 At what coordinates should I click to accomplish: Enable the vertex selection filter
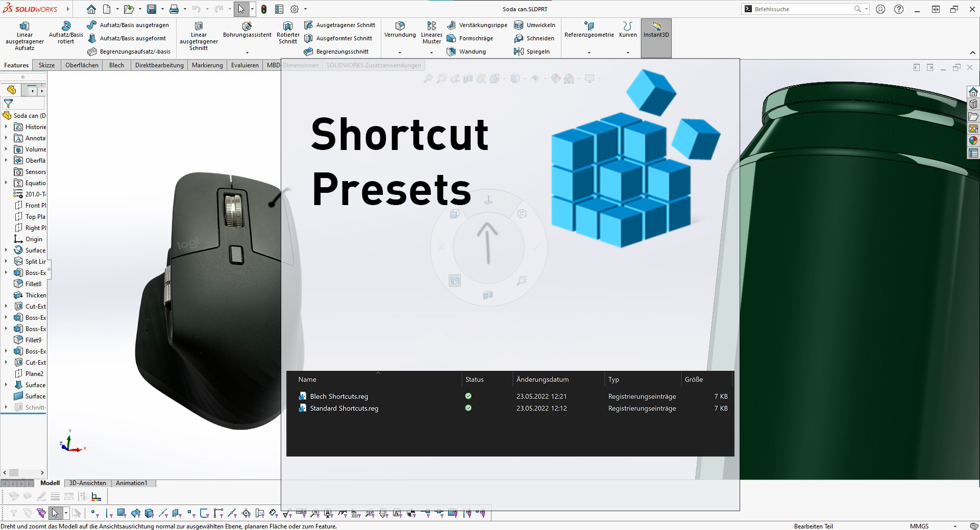coord(93,513)
